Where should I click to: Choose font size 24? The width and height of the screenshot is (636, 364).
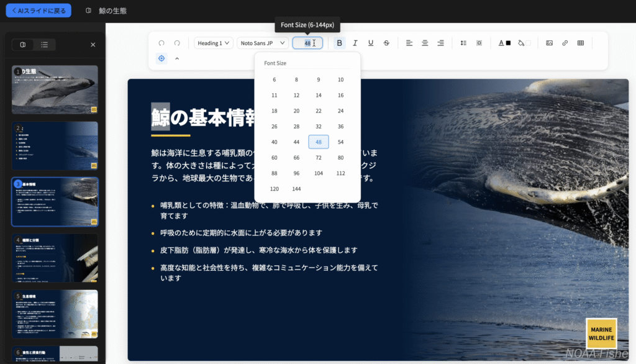point(341,111)
